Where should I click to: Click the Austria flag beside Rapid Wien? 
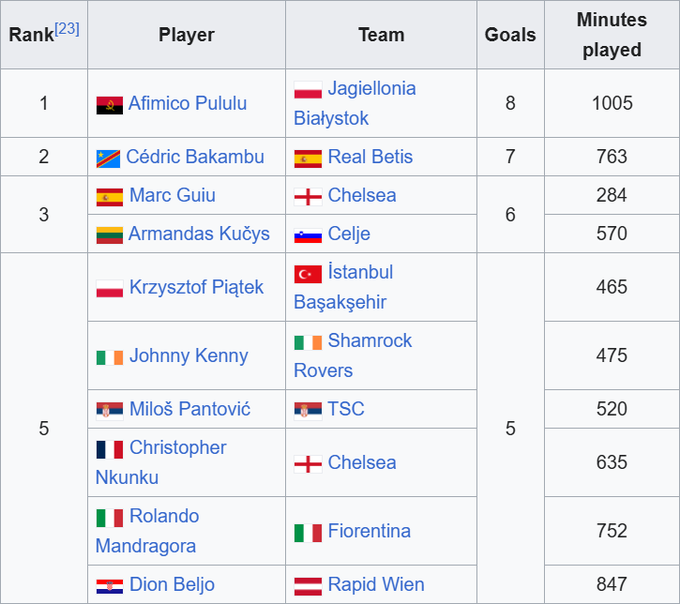tap(307, 586)
